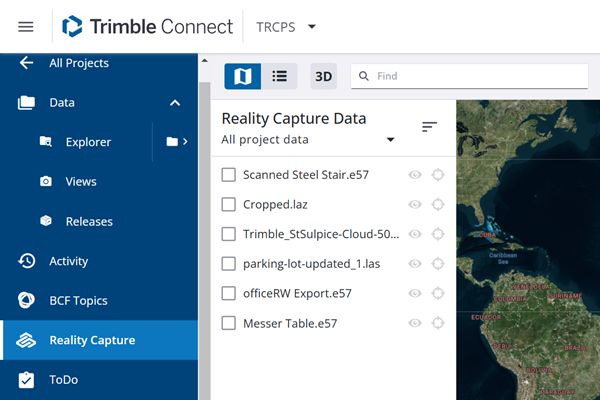Image resolution: width=600 pixels, height=400 pixels.
Task: Open the TRCPS project dropdown
Action: pos(286,26)
